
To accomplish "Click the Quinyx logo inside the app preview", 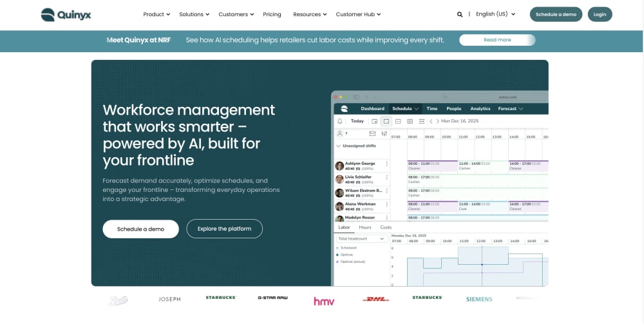I will point(344,109).
